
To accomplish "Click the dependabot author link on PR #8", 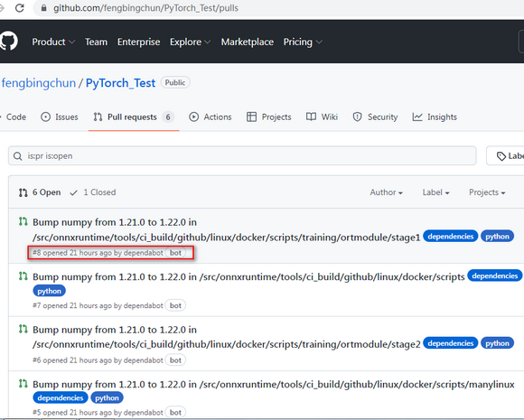I will [143, 253].
